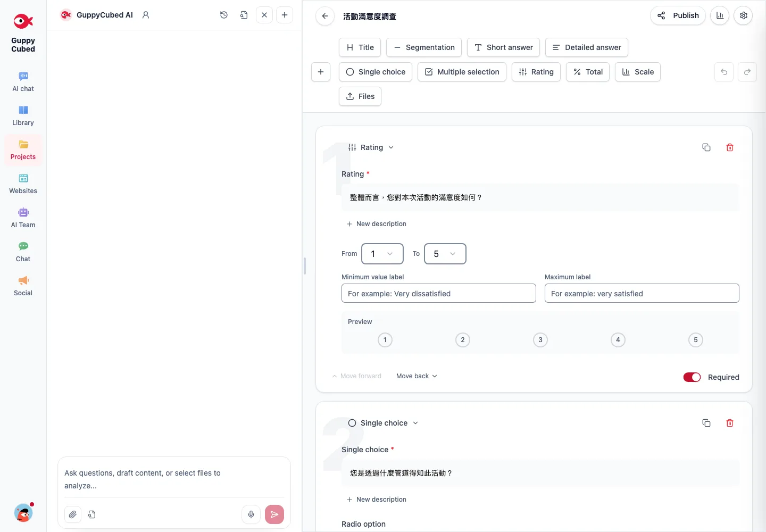Add New description to Single choice question
The height and width of the screenshot is (532, 766).
[x=376, y=500]
